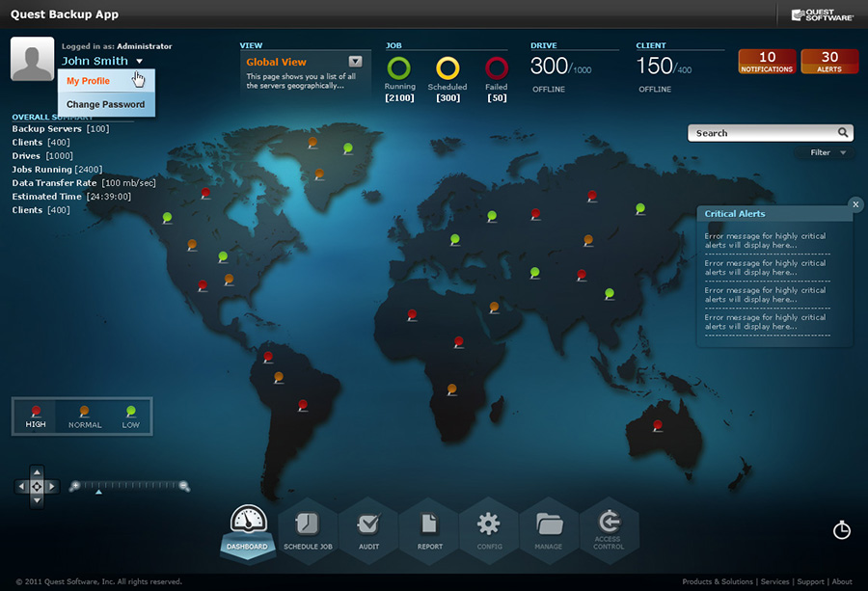Click red pin in southern South America
The height and width of the screenshot is (591, 868).
[303, 405]
